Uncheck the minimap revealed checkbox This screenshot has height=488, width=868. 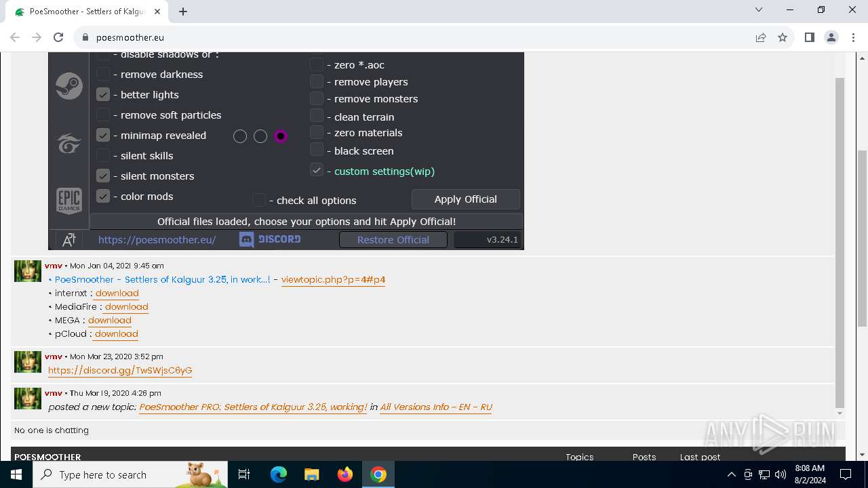point(103,135)
